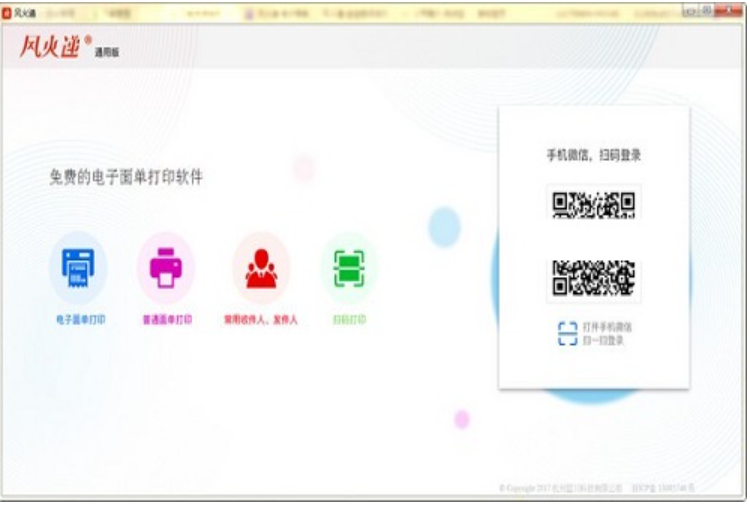The width and height of the screenshot is (750, 505).
Task: Open the pink 普通面单打印 printer icon
Action: tap(166, 268)
